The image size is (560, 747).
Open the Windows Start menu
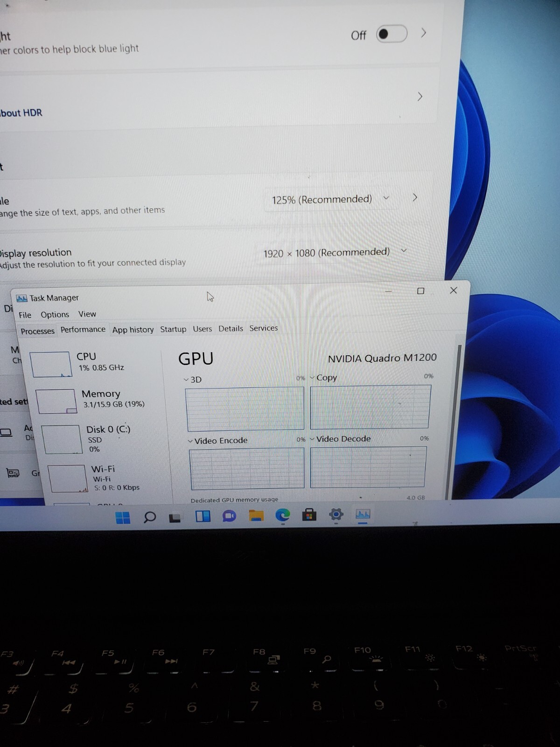tap(123, 517)
